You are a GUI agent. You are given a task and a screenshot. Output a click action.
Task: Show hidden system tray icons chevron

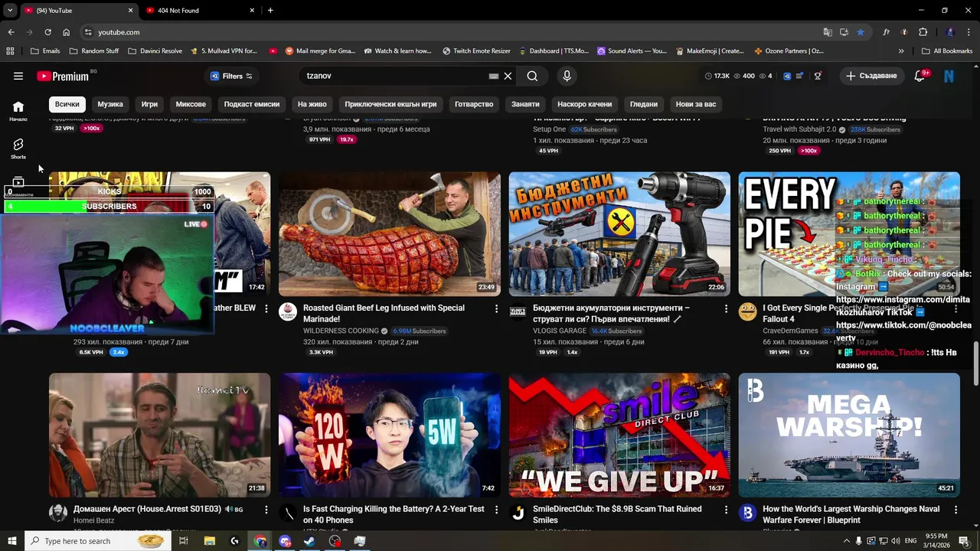pyautogui.click(x=847, y=541)
